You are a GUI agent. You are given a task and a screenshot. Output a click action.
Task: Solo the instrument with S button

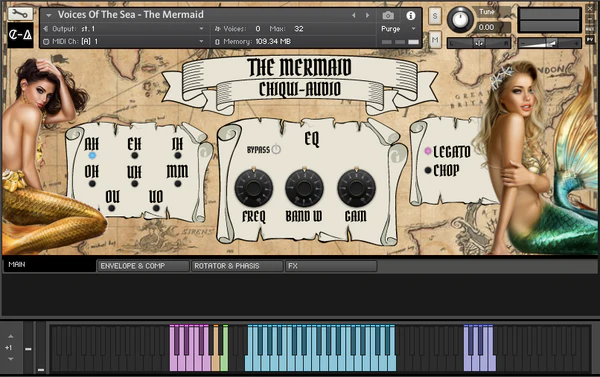(x=435, y=16)
